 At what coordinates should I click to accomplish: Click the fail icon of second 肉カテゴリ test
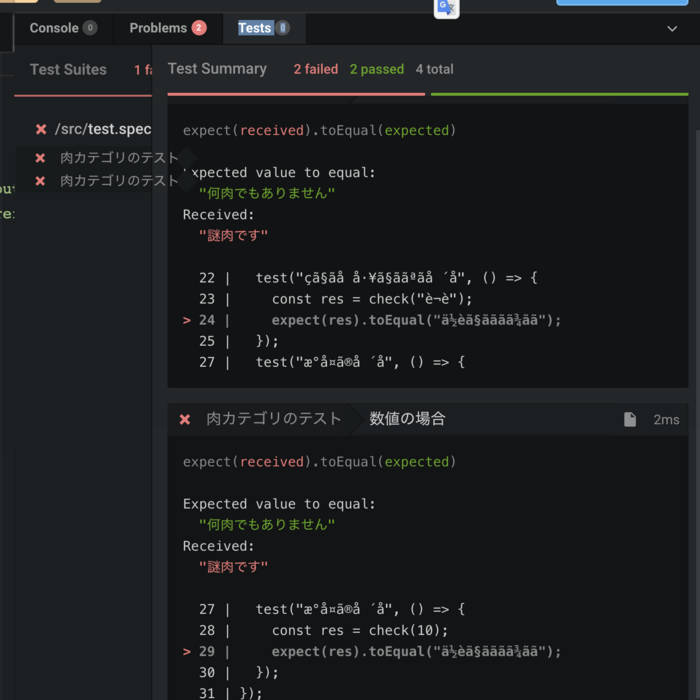(40, 181)
